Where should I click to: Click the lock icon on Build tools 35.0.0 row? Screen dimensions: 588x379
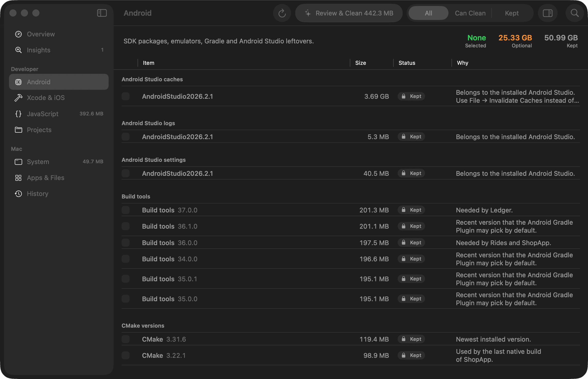coord(404,299)
